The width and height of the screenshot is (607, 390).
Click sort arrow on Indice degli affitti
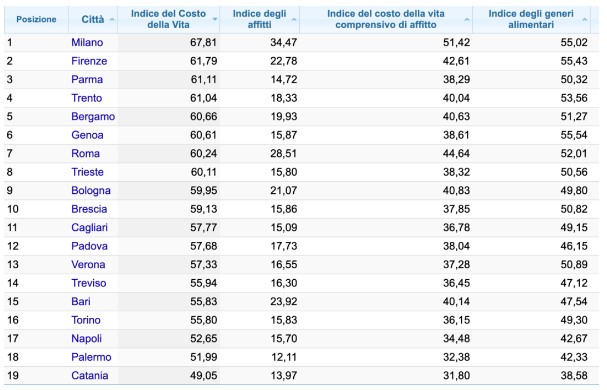(294, 19)
